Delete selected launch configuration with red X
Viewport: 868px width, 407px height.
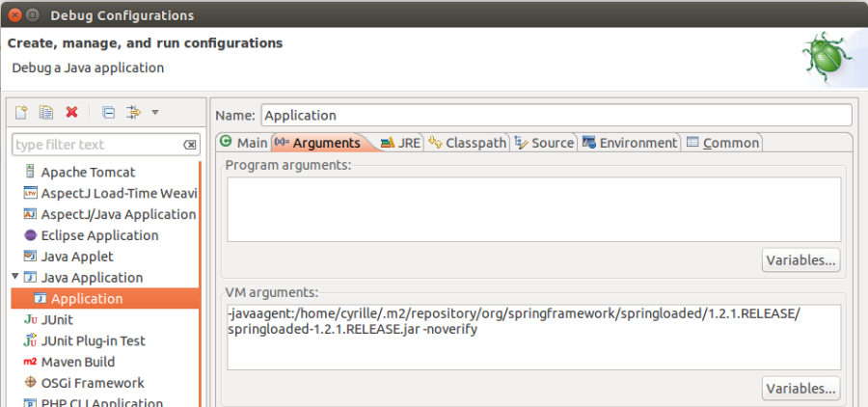(x=71, y=113)
